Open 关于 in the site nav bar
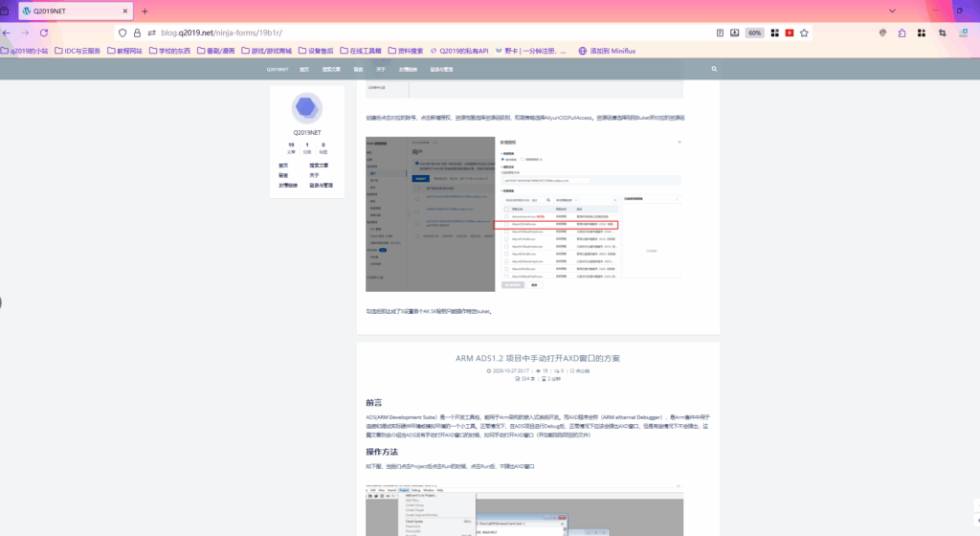 click(x=381, y=69)
